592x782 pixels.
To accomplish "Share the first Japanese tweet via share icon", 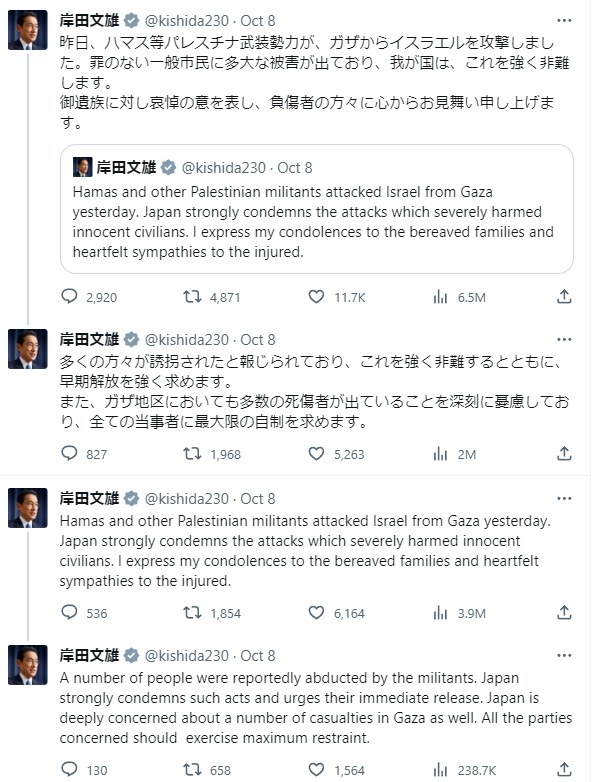I will click(x=564, y=297).
